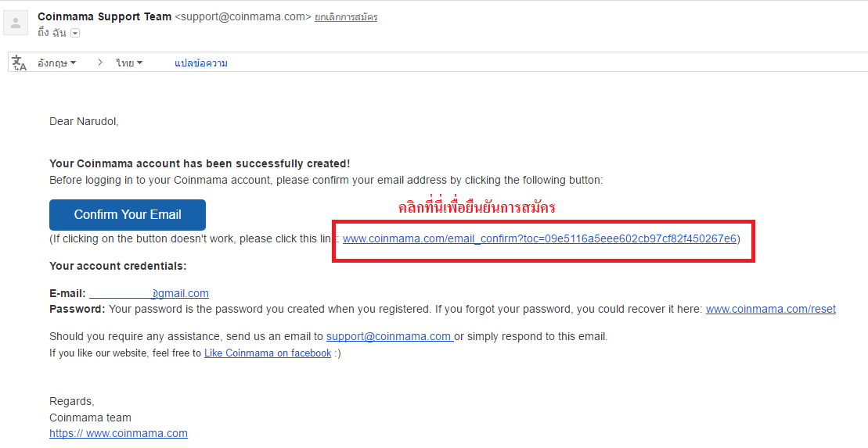Open the www.coinmama.com/reset link
868x448 pixels.
(x=771, y=309)
